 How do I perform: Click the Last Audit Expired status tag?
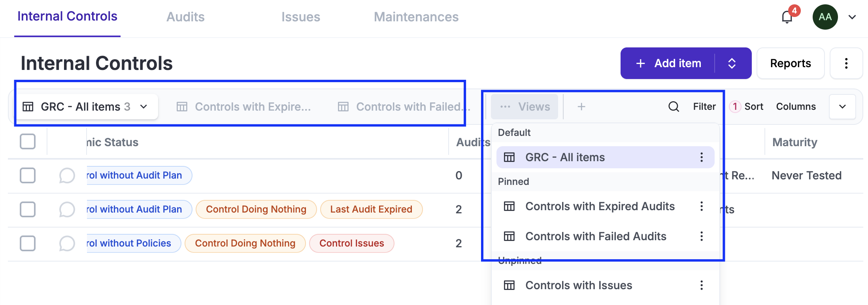(371, 209)
